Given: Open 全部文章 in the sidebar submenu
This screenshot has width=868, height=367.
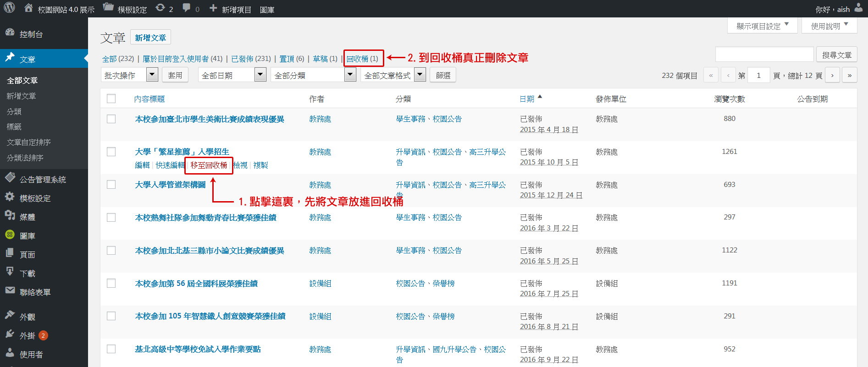Looking at the screenshot, I should [22, 81].
